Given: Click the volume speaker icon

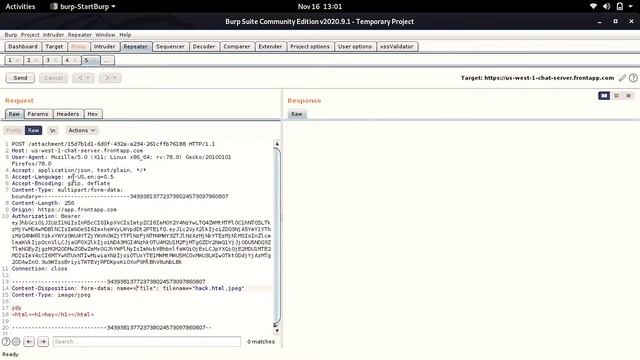Looking at the screenshot, I should coord(607,7).
